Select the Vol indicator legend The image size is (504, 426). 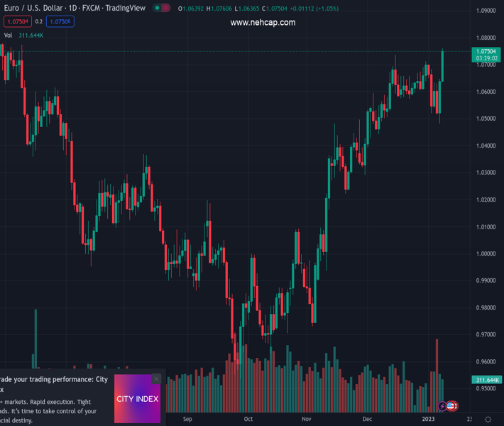9,35
